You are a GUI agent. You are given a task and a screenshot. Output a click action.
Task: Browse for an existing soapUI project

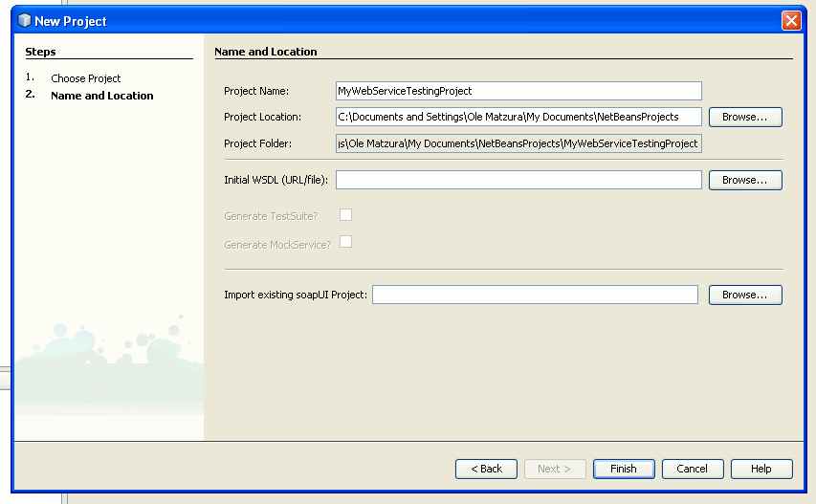tap(745, 295)
